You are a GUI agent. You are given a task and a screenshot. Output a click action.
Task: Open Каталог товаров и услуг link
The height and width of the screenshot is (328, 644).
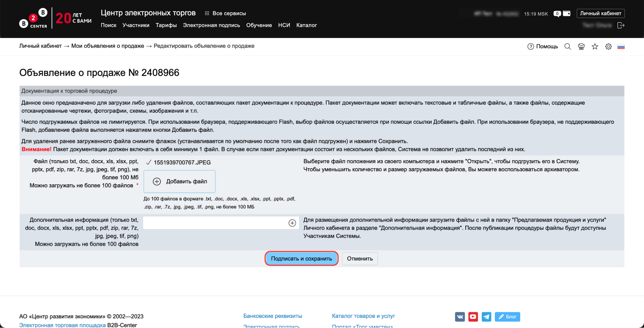363,316
